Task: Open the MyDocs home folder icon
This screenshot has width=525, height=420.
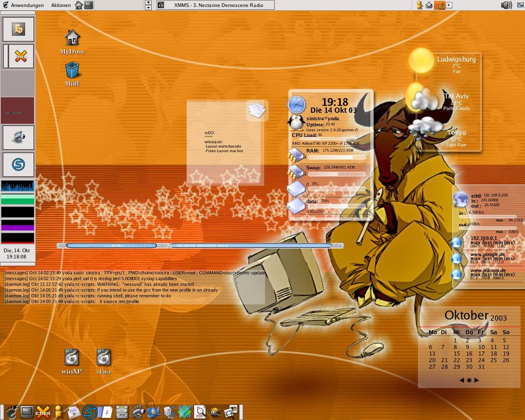Action: pos(72,38)
